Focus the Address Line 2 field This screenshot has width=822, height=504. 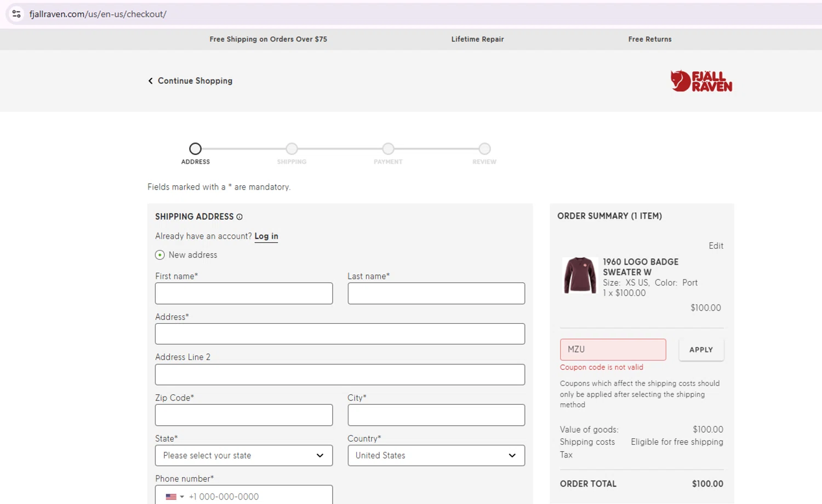[340, 375]
